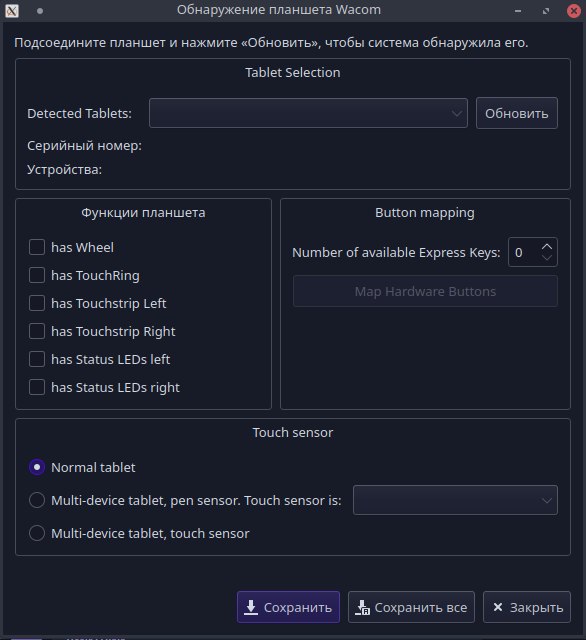
Task: Decrease Express Keys count with down arrow
Action: point(547,258)
